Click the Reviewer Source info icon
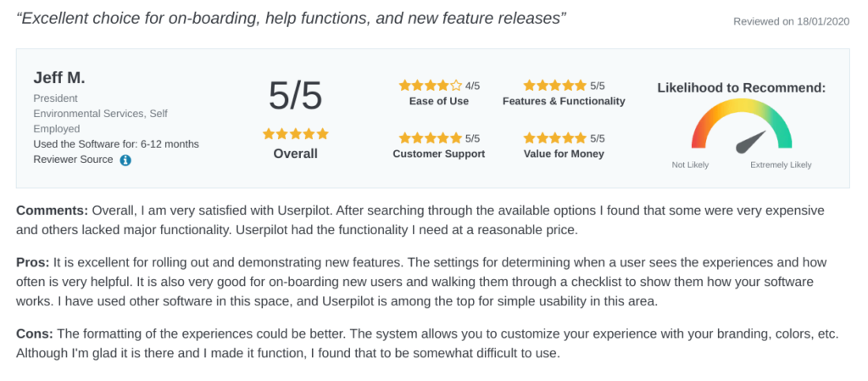 click(x=125, y=160)
